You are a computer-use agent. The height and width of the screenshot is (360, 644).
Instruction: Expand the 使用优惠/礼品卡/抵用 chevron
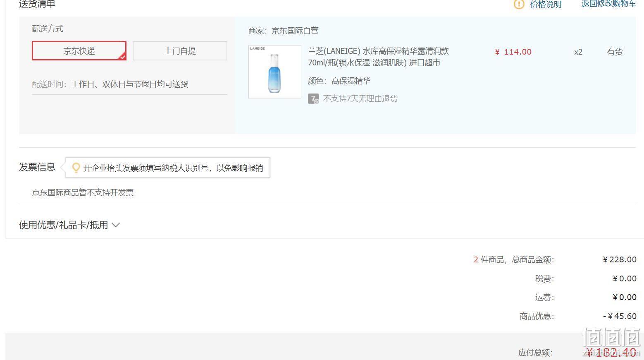[x=116, y=225]
